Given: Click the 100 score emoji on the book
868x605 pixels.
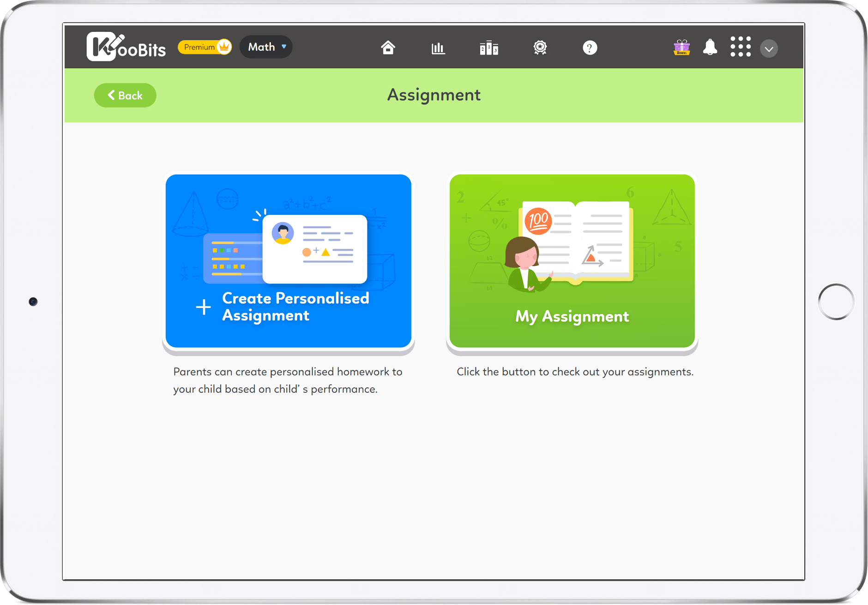Looking at the screenshot, I should (540, 220).
